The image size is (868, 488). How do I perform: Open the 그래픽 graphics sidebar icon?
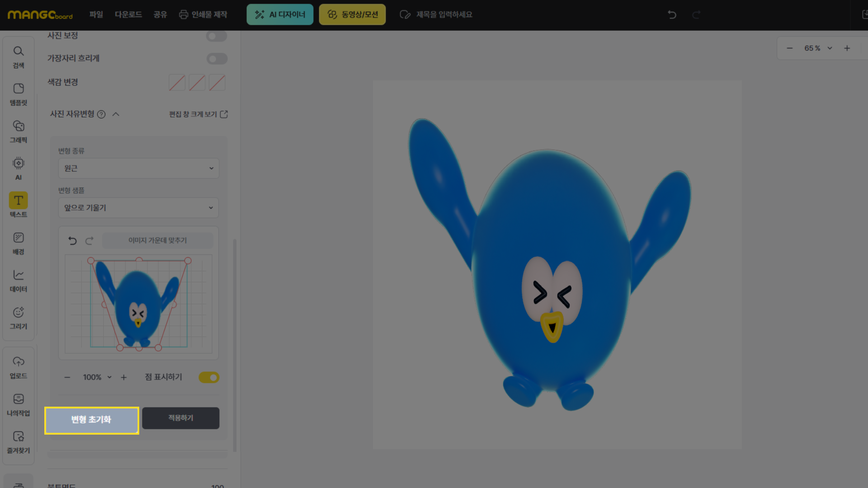click(19, 131)
